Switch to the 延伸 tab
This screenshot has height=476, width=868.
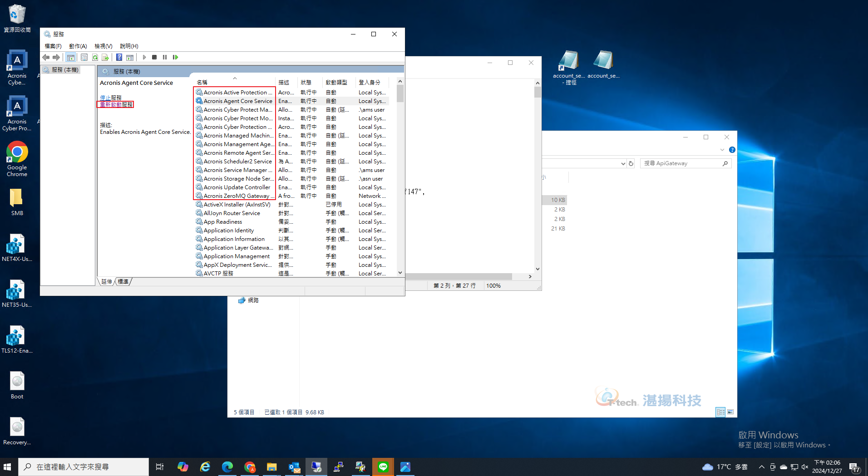click(x=107, y=282)
